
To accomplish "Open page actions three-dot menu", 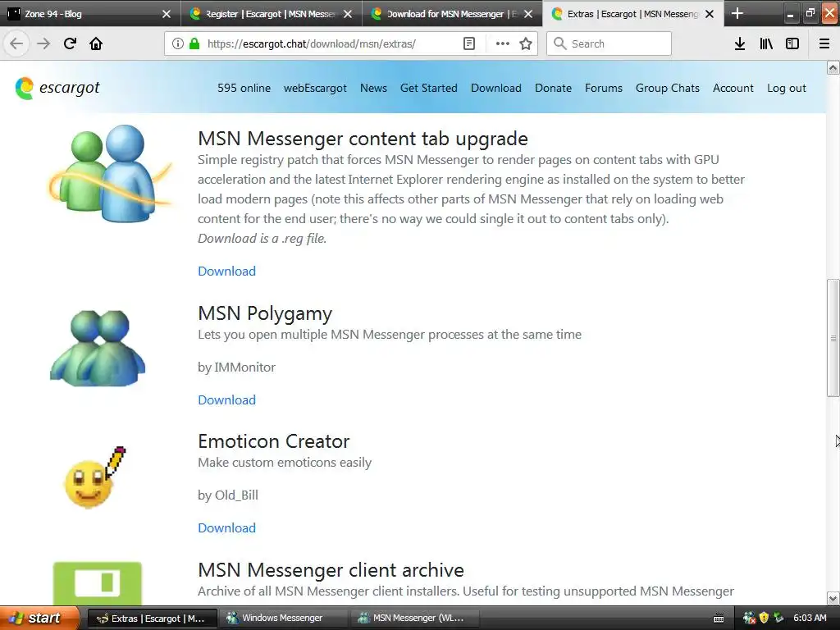I will pyautogui.click(x=503, y=43).
